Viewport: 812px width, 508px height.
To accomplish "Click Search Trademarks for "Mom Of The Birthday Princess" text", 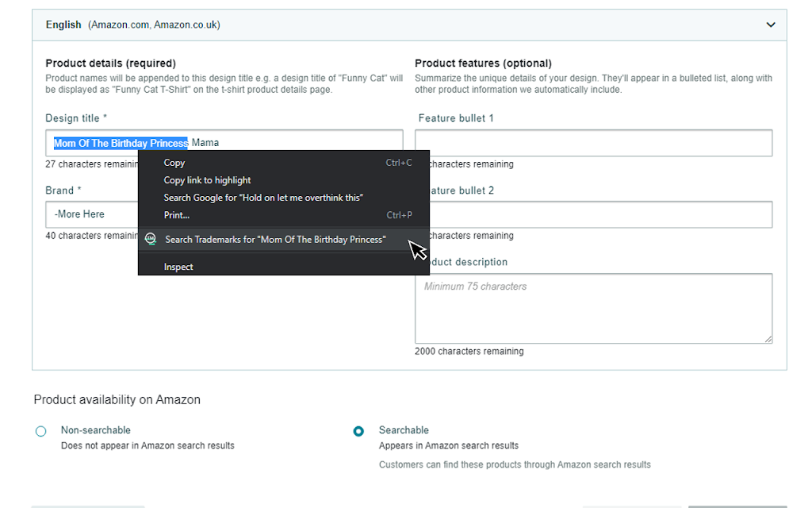I will (275, 239).
